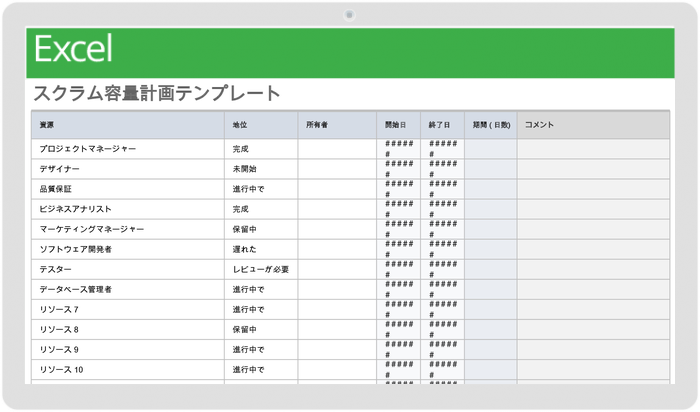The height and width of the screenshot is (412, 700).
Task: Click the 遅れた status cell
Action: [244, 249]
